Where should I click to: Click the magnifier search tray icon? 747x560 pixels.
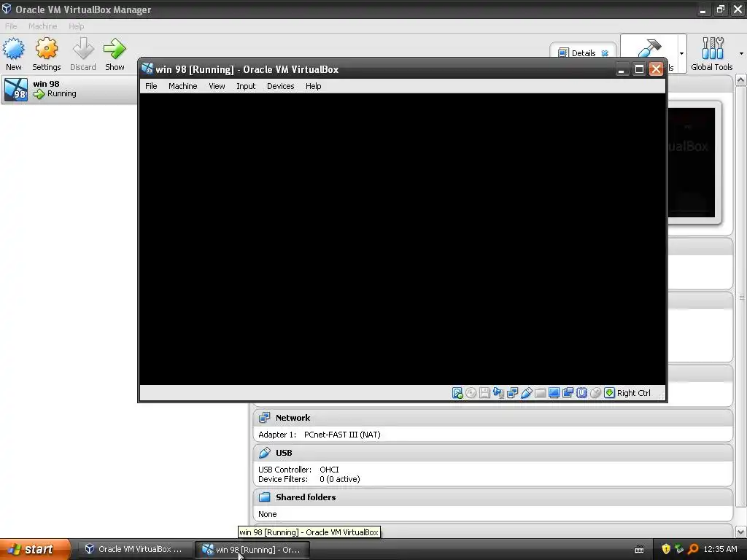[693, 549]
